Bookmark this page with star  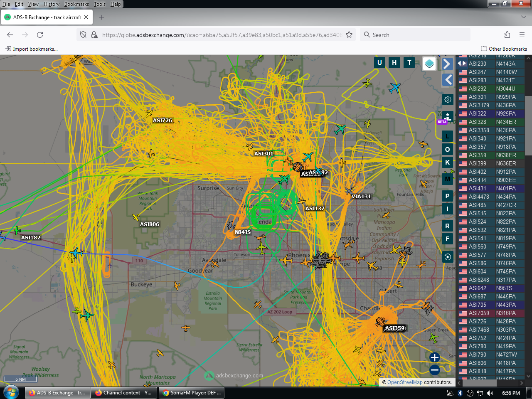click(x=349, y=35)
